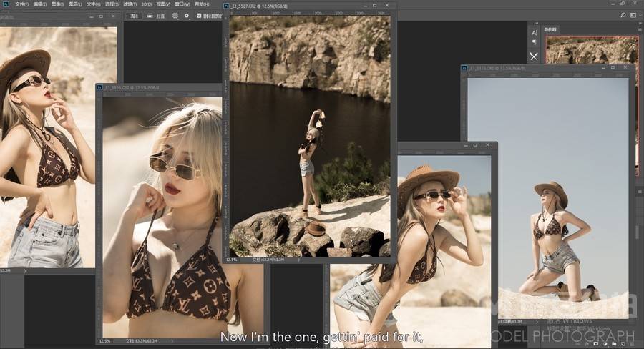Open the 滤镜(T) menu

point(130,4)
